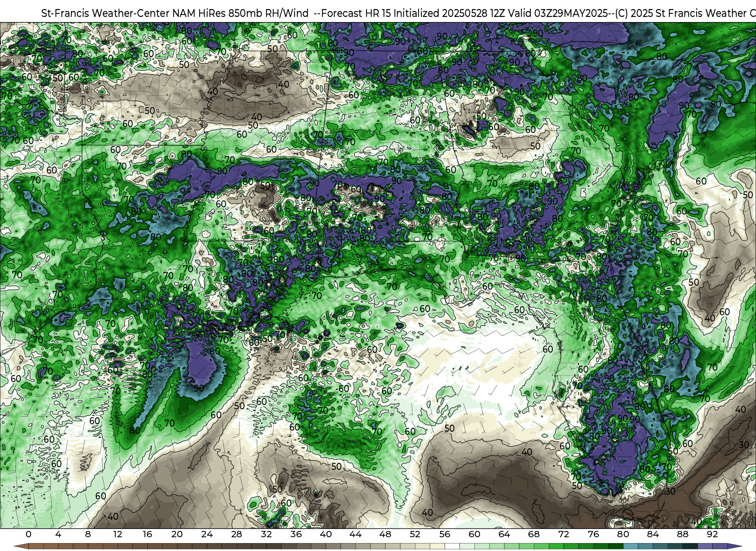Click the color bar label '8'

point(88,534)
